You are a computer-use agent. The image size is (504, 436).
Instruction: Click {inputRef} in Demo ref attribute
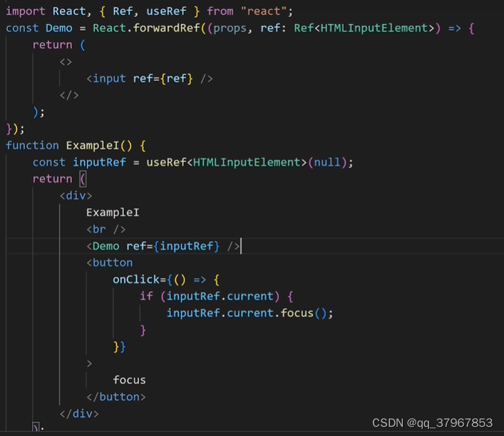[x=186, y=246]
